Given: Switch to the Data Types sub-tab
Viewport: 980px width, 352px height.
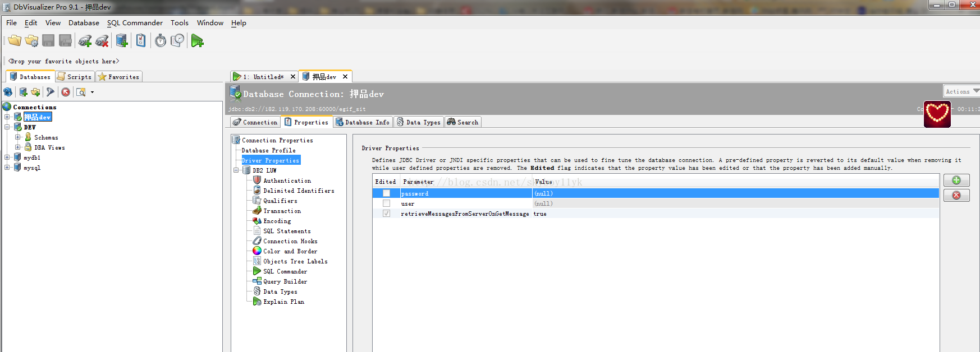Looking at the screenshot, I should pyautogui.click(x=419, y=122).
